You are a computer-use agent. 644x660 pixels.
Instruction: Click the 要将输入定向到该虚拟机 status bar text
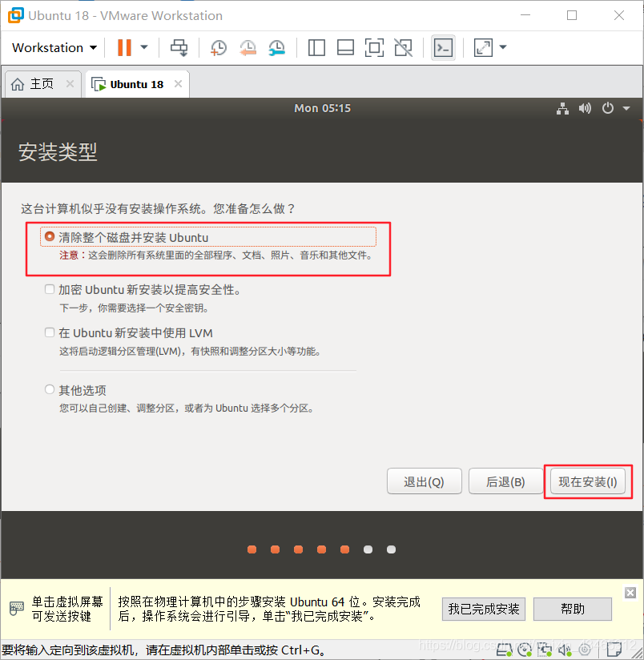click(x=163, y=650)
